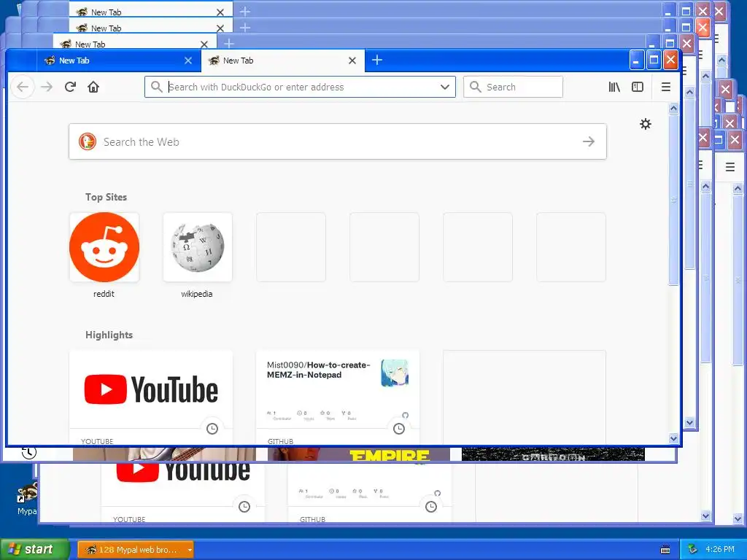Click the front window vertical scrollbar thumb
This screenshot has width=747, height=560.
point(673,200)
